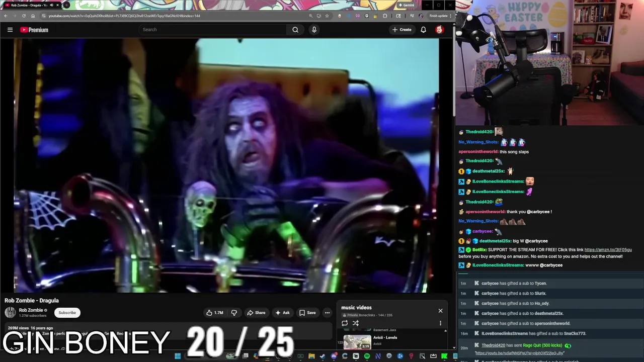Go to YouTube Premium home logo
644x362 pixels.
pos(34,30)
